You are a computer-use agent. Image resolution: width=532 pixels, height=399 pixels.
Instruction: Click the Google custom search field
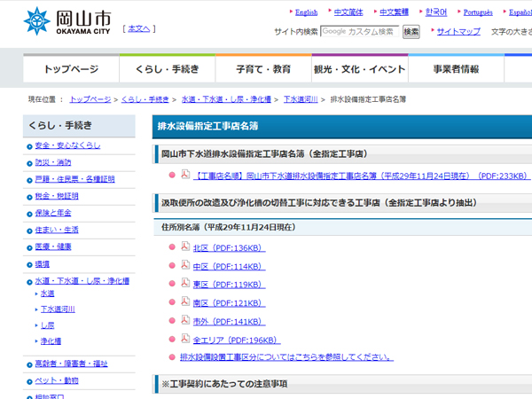tap(359, 31)
